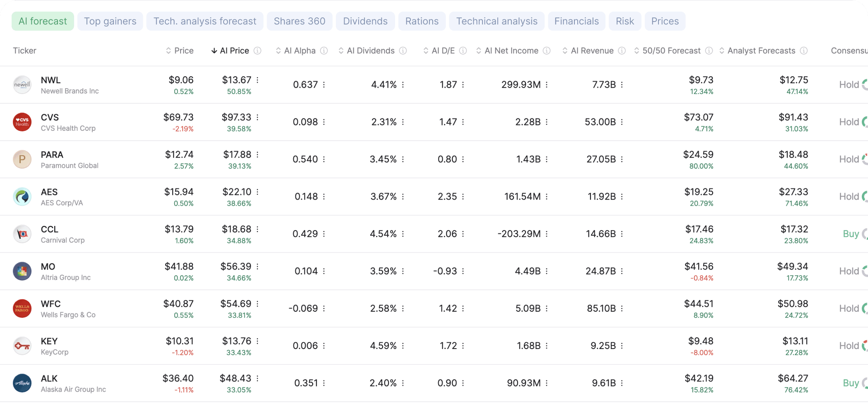Sort by 50/50 Forecast column
Screen dimensions: 868x404
668,50
